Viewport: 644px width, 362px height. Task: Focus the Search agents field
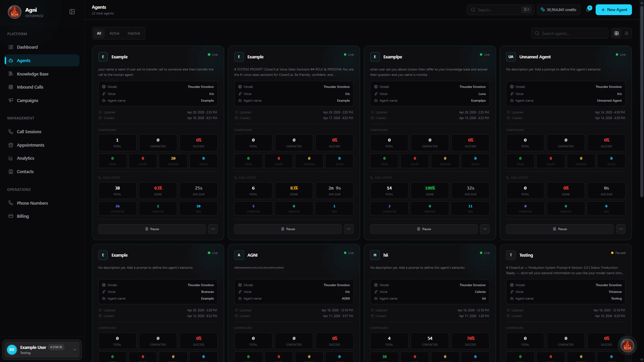pyautogui.click(x=570, y=33)
